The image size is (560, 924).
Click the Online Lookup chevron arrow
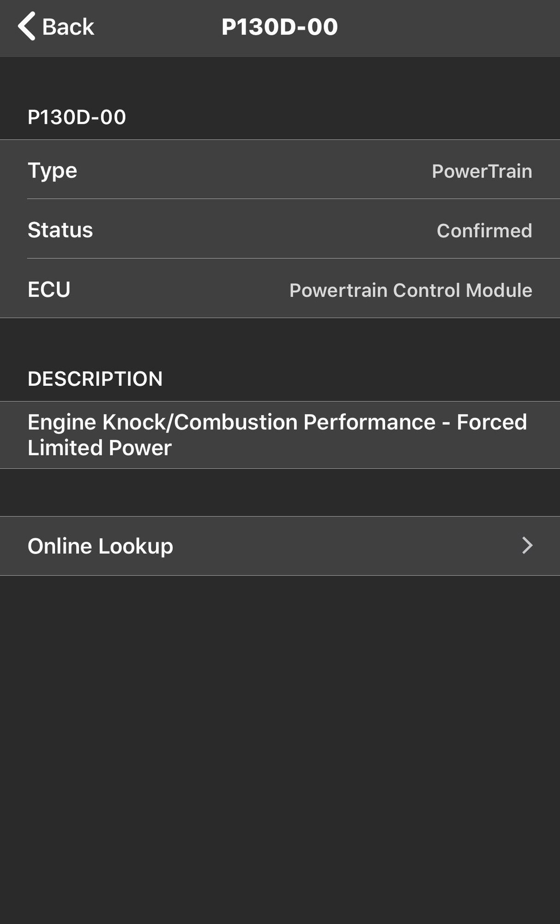click(527, 546)
